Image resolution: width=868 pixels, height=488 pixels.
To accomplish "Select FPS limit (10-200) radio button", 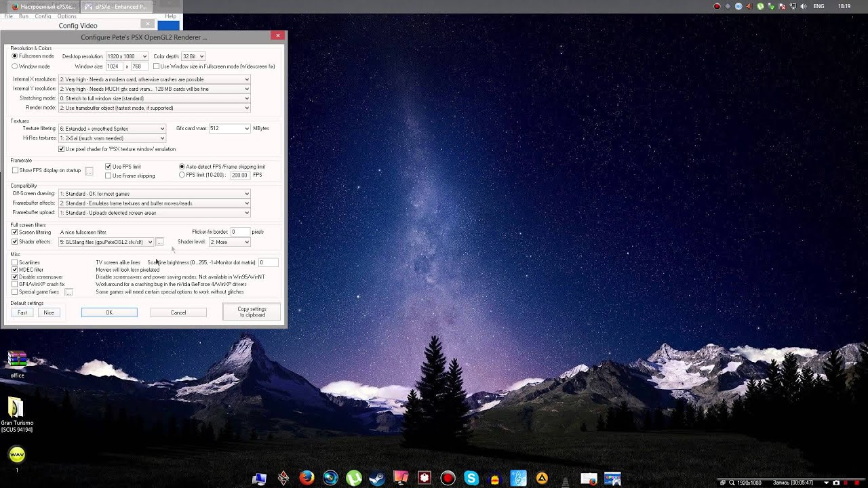I will 182,175.
